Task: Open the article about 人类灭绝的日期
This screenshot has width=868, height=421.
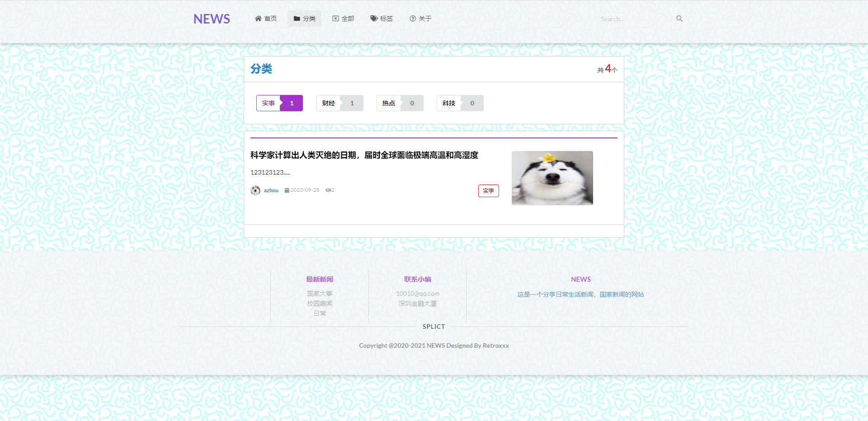Action: 364,155
